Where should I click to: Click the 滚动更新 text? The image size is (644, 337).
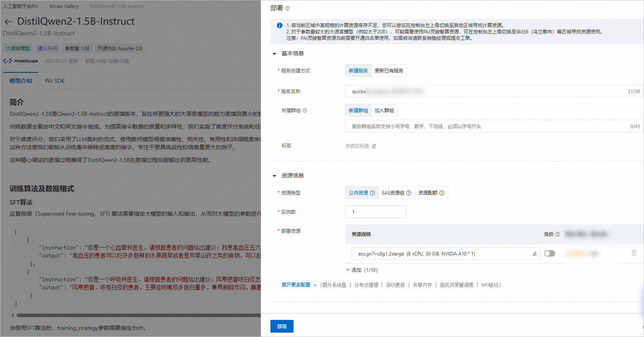395,285
